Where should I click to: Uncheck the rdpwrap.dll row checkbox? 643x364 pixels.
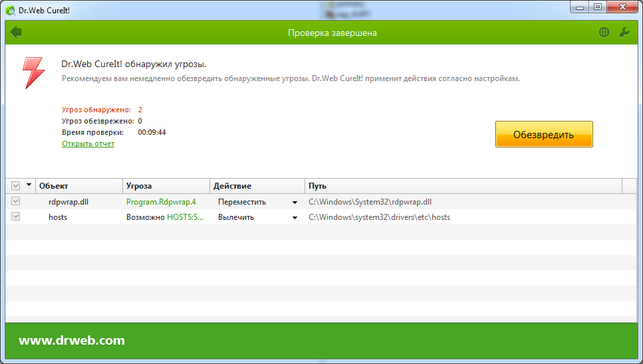[x=15, y=201]
